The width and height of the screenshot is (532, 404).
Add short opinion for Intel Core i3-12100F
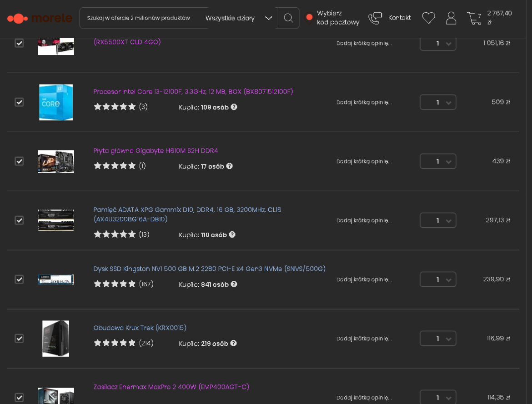(364, 102)
